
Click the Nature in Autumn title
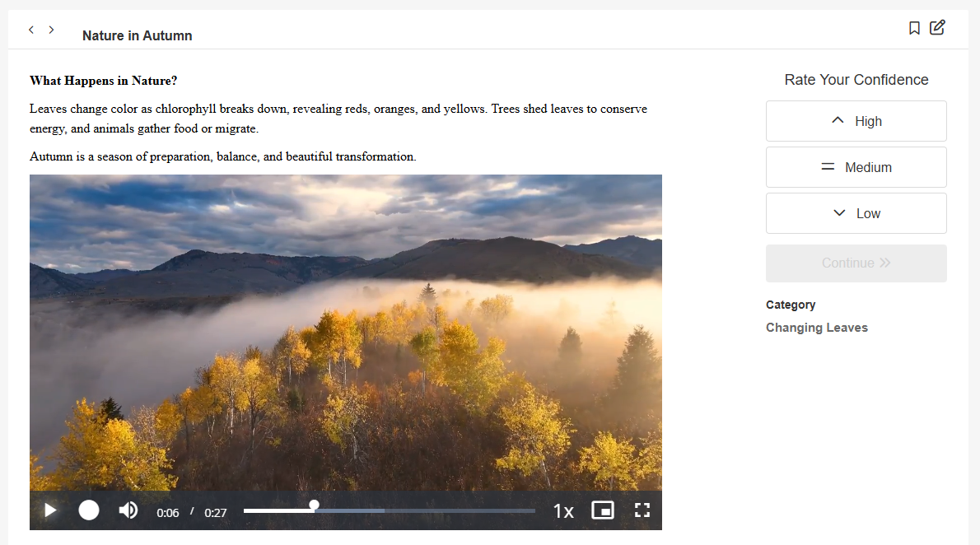click(x=137, y=35)
